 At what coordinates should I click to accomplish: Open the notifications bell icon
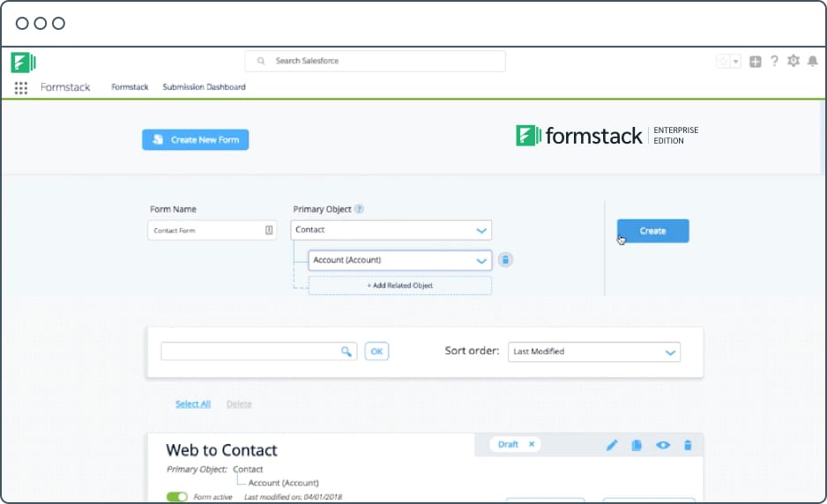813,61
